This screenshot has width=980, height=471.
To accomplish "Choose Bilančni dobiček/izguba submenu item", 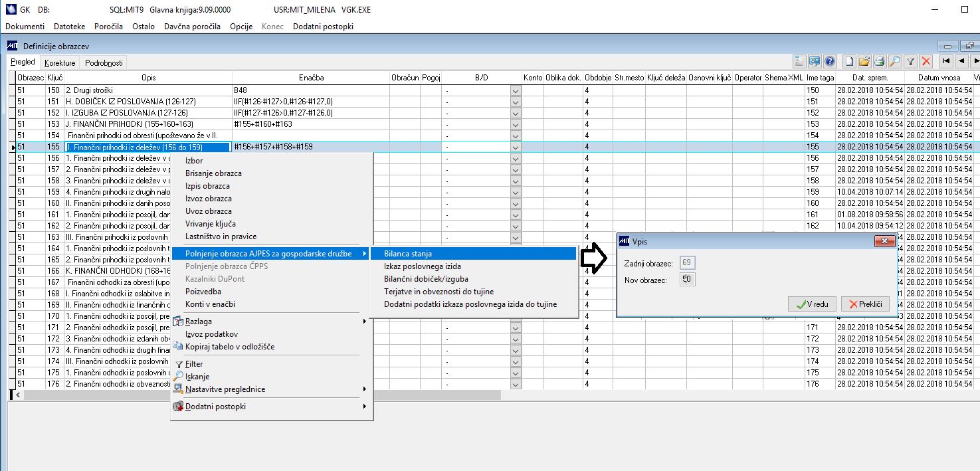I will (x=474, y=279).
